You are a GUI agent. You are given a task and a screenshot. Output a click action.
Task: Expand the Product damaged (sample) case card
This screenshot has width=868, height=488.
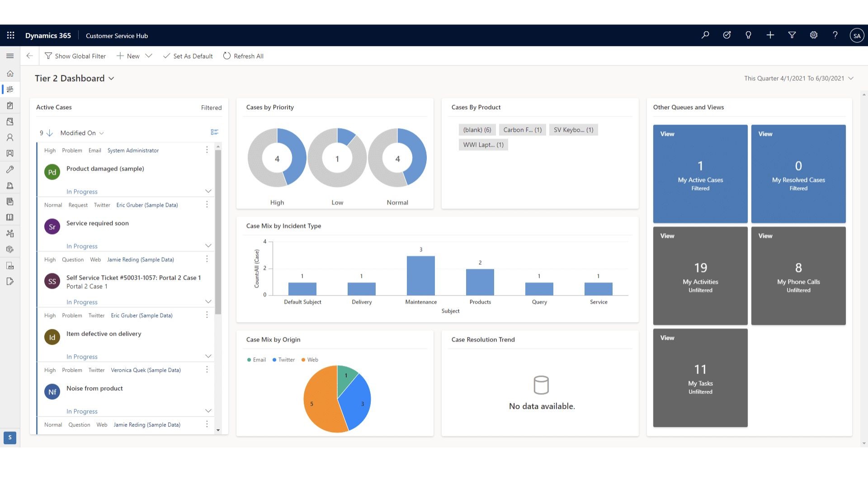coord(208,191)
